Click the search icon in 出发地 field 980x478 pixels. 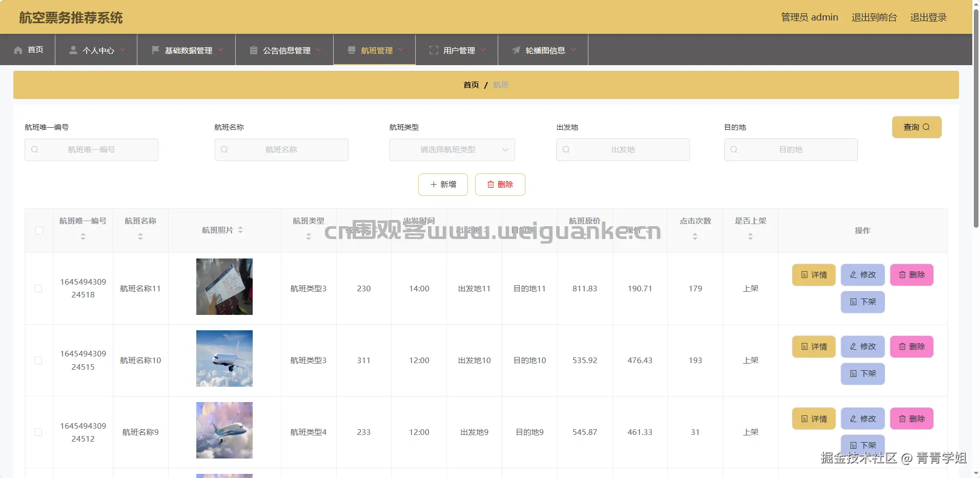566,150
